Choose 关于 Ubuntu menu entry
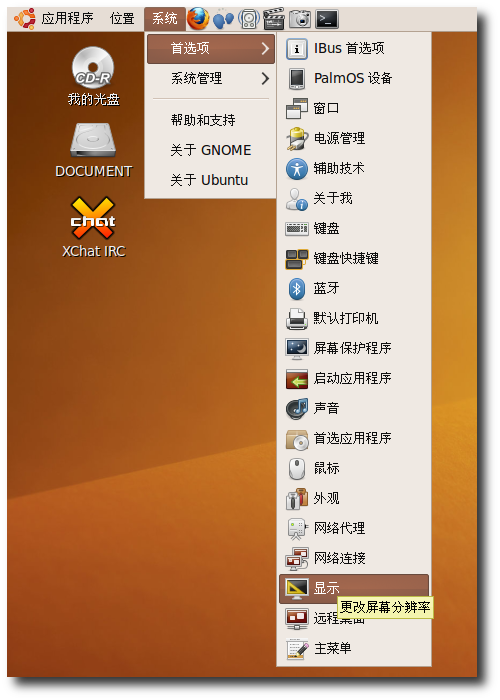 tap(209, 180)
